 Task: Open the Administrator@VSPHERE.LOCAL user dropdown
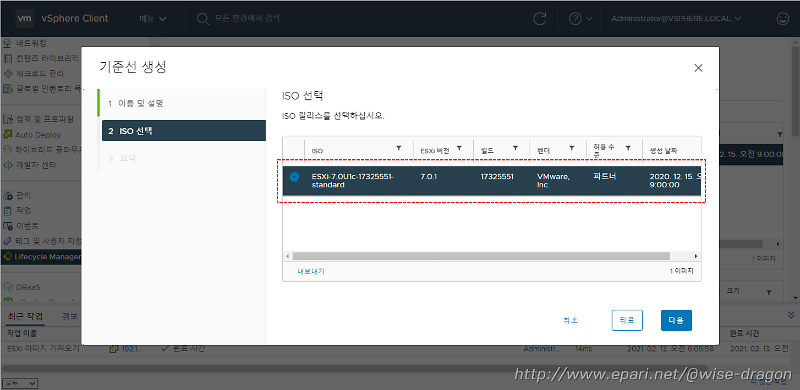[x=677, y=19]
